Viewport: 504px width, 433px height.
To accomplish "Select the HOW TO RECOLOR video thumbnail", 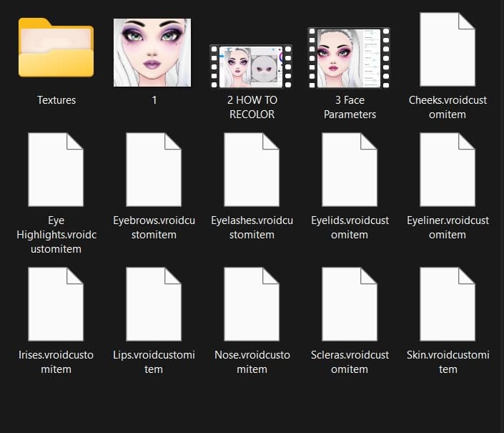I will [x=252, y=66].
